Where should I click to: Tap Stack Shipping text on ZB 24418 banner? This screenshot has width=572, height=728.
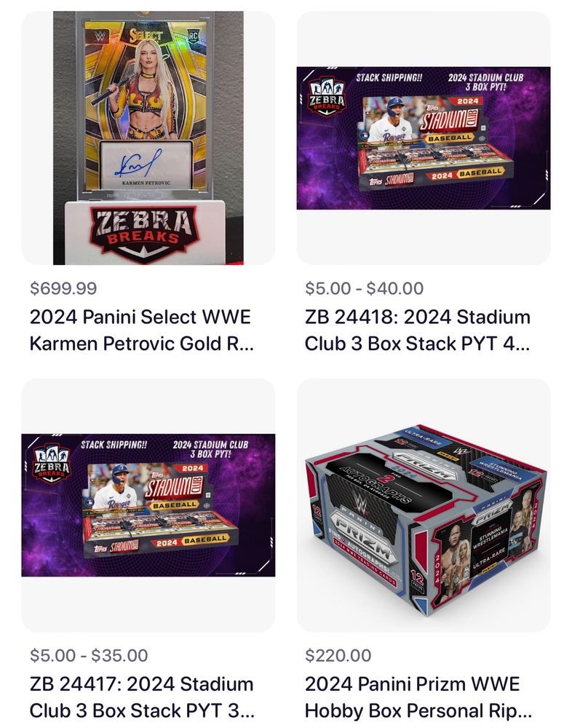(x=389, y=78)
